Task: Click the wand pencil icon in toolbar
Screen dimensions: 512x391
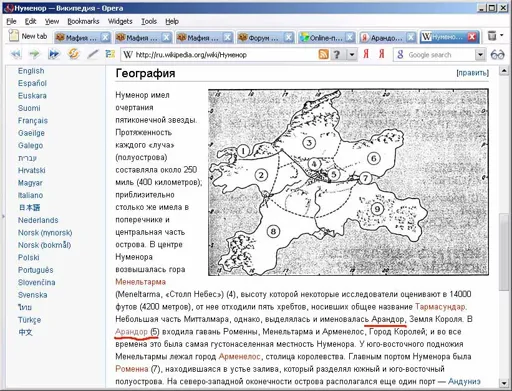Action: [92, 54]
